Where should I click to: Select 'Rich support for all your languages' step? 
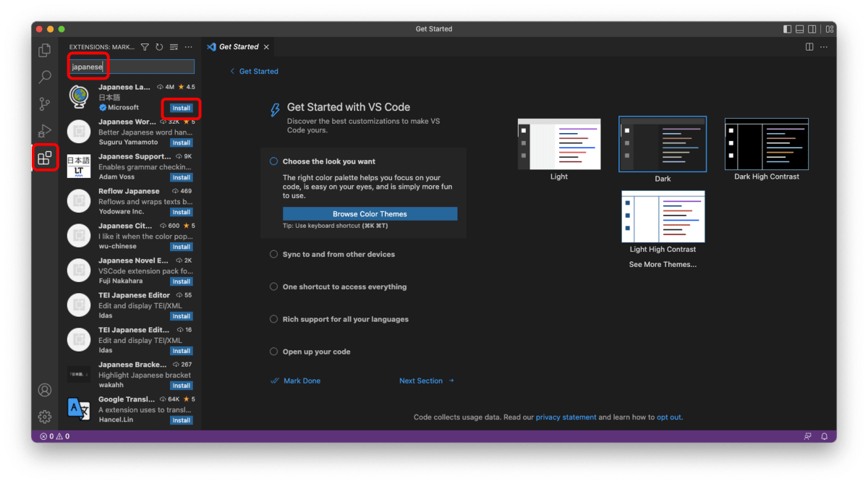tap(339, 319)
